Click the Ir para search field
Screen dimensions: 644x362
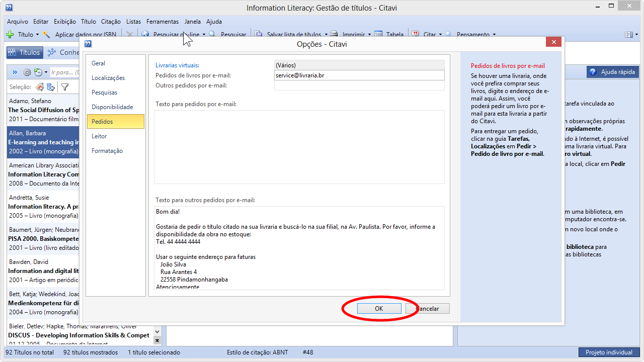coord(64,72)
